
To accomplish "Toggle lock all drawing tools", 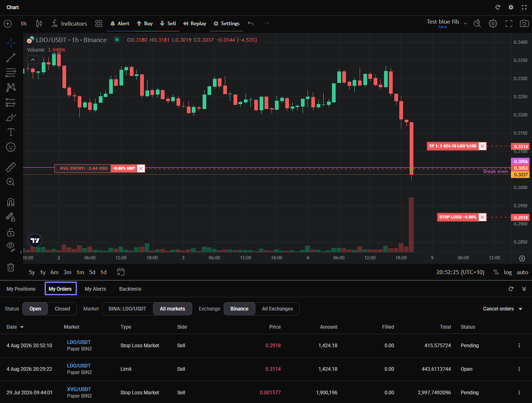I will point(11,232).
